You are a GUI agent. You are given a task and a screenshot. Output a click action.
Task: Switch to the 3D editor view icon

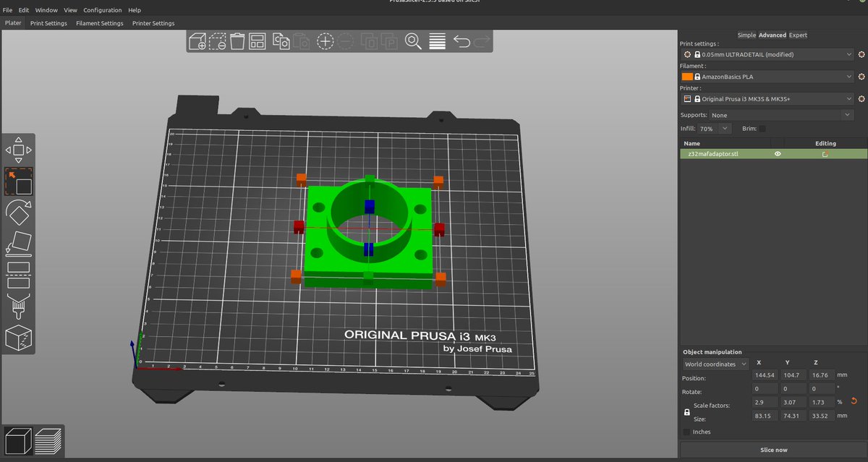click(x=17, y=440)
